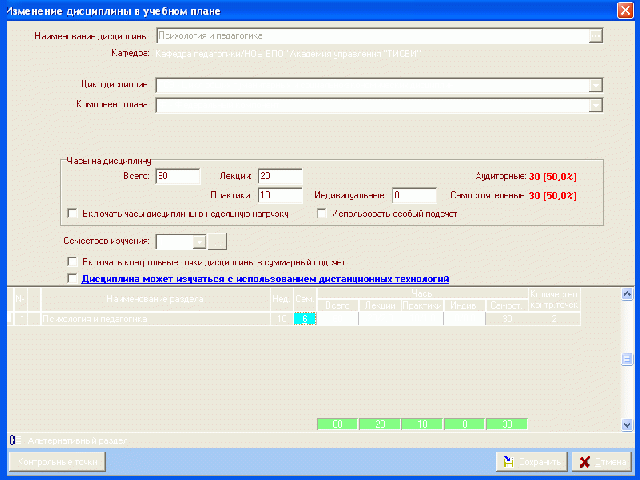Click the Сохранить button with the floppy disk icon

click(x=533, y=462)
